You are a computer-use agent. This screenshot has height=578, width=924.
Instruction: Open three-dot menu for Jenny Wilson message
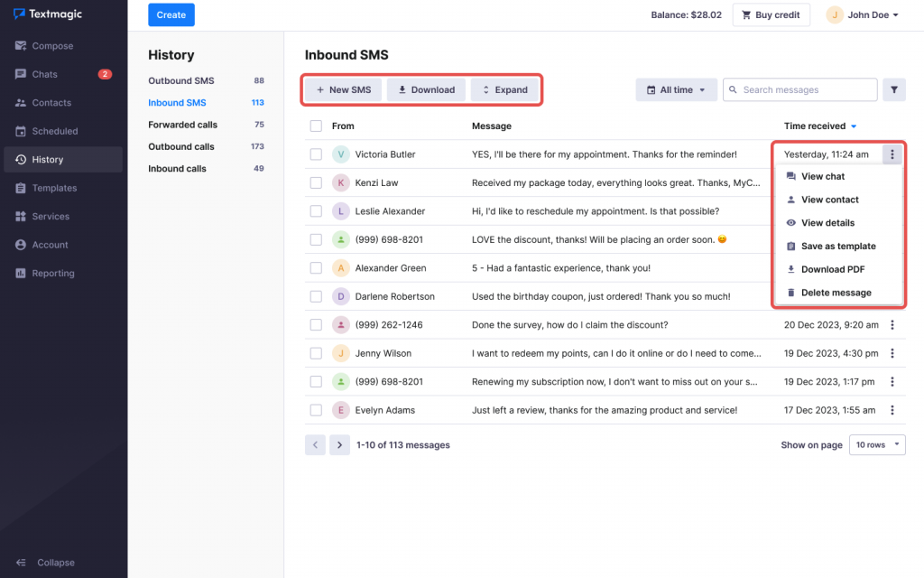tap(892, 353)
